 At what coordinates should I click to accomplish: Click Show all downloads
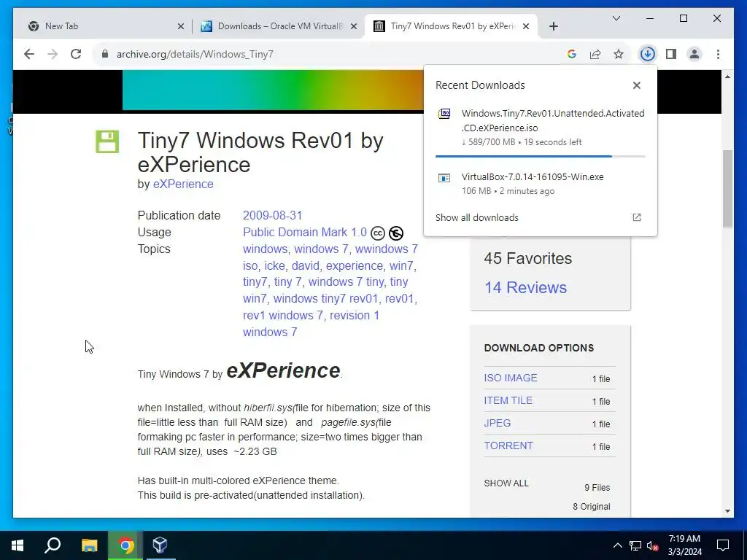pos(477,217)
